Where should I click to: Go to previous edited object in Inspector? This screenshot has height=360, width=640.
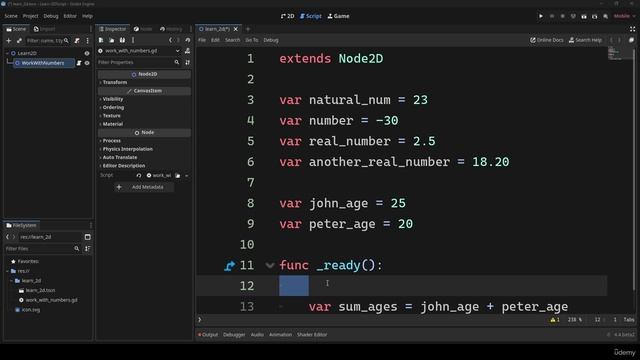pyautogui.click(x=171, y=40)
